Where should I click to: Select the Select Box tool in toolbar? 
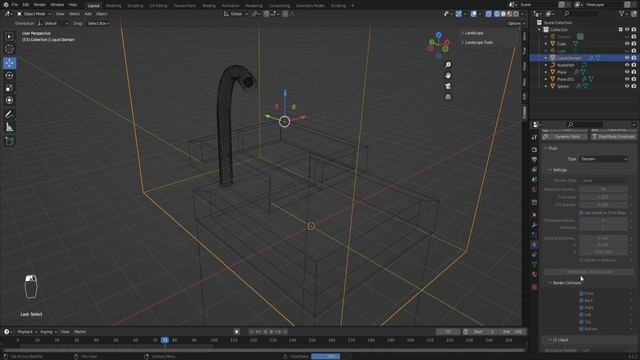pos(9,37)
